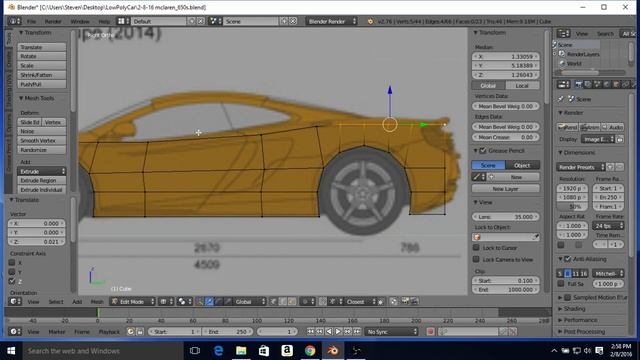Expand the Performance panel
Image resolution: width=640 pixels, height=360 pixels.
pyautogui.click(x=580, y=320)
